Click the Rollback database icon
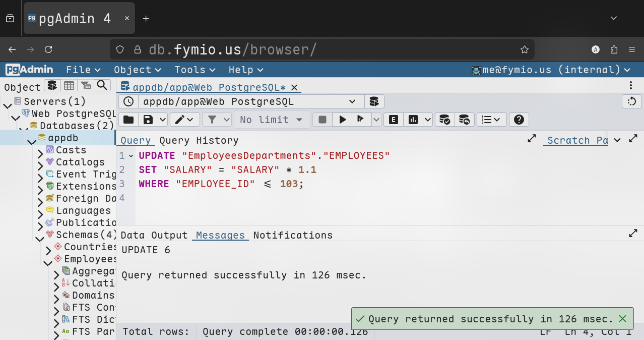644x340 pixels. pos(464,120)
